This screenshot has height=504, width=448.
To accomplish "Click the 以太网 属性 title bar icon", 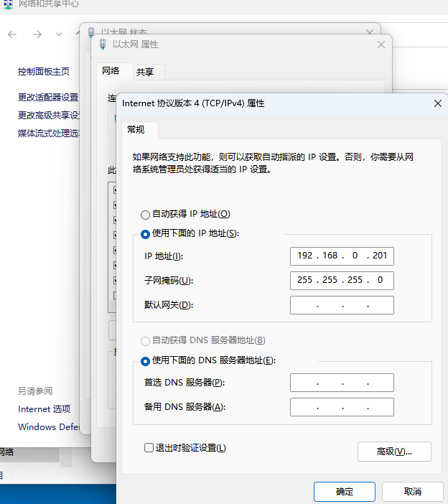I will point(102,45).
